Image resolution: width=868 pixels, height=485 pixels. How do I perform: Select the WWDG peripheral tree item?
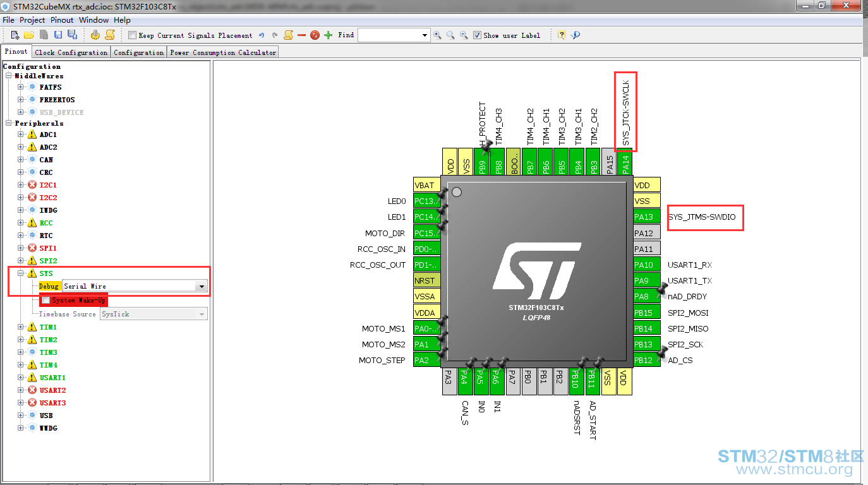pos(48,428)
